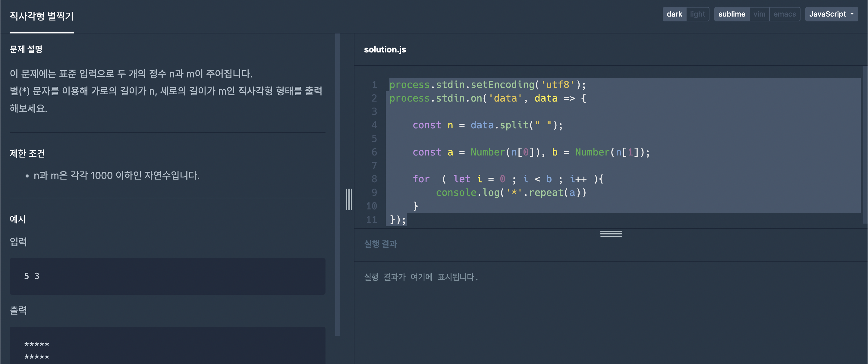Click the problem description scrollbar
Screen dimensions: 868x364
point(337,184)
